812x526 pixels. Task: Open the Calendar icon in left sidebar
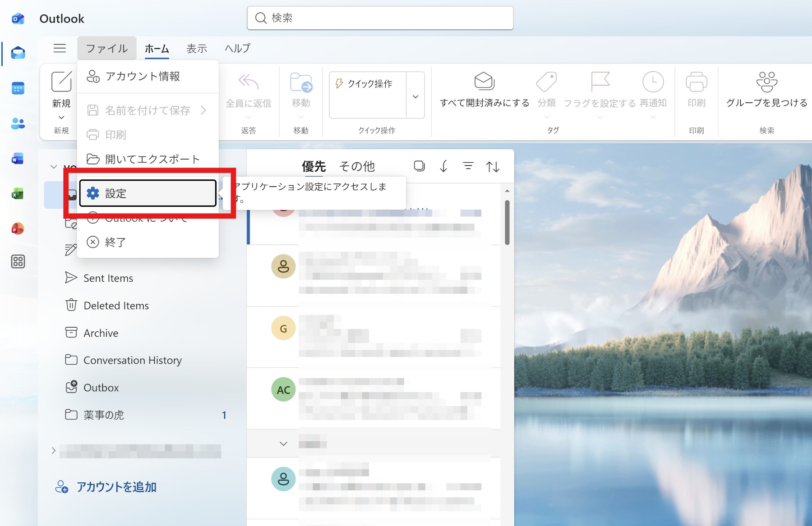[x=18, y=88]
